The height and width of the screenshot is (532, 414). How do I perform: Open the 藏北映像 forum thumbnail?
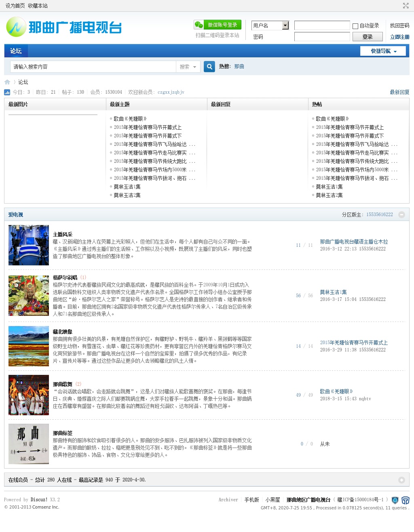click(29, 346)
